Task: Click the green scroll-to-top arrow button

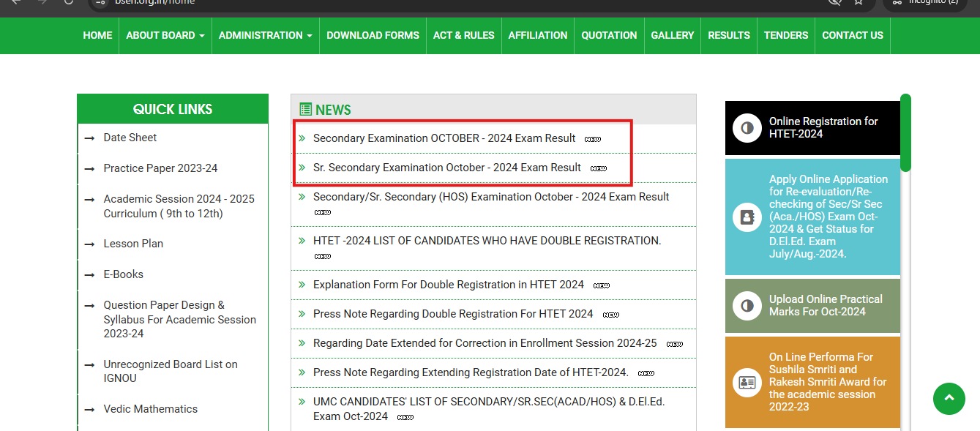Action: [x=949, y=399]
